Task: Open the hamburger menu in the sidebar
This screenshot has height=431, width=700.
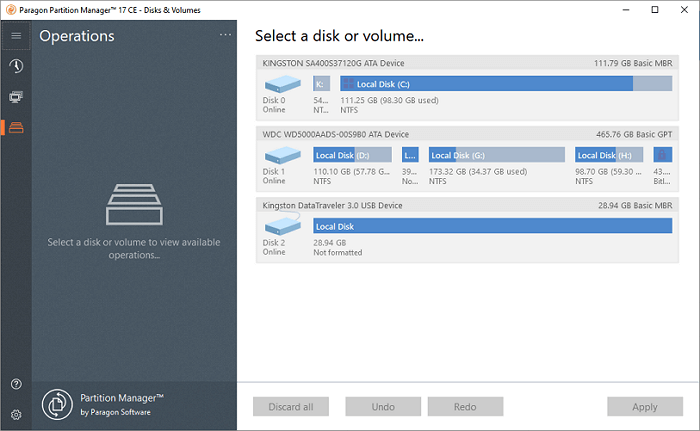Action: pyautogui.click(x=16, y=36)
